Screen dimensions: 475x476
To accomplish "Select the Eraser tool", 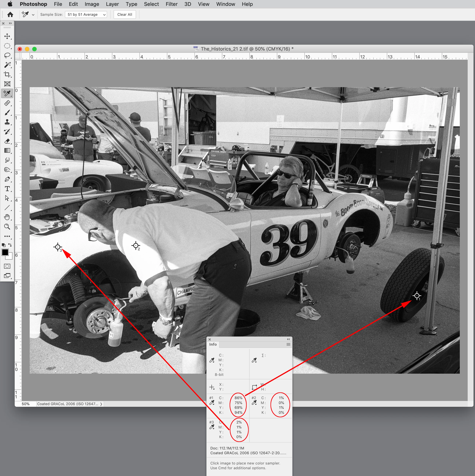I will 7,141.
